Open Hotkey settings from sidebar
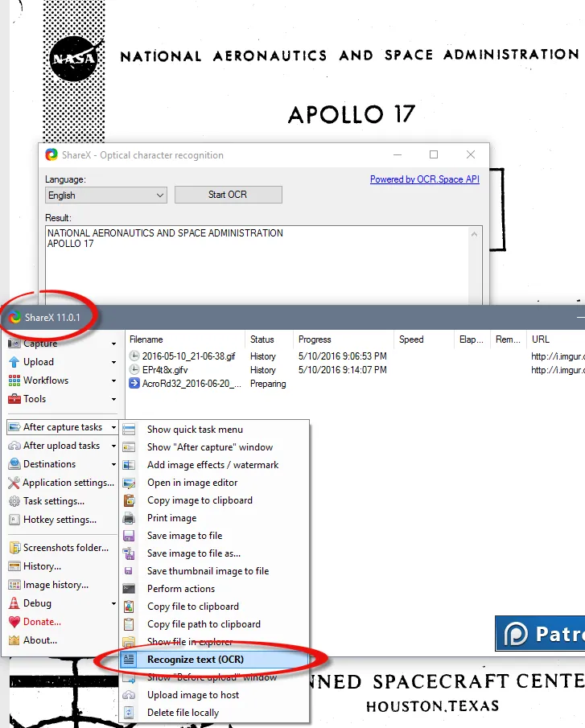The image size is (585, 728). tap(59, 520)
